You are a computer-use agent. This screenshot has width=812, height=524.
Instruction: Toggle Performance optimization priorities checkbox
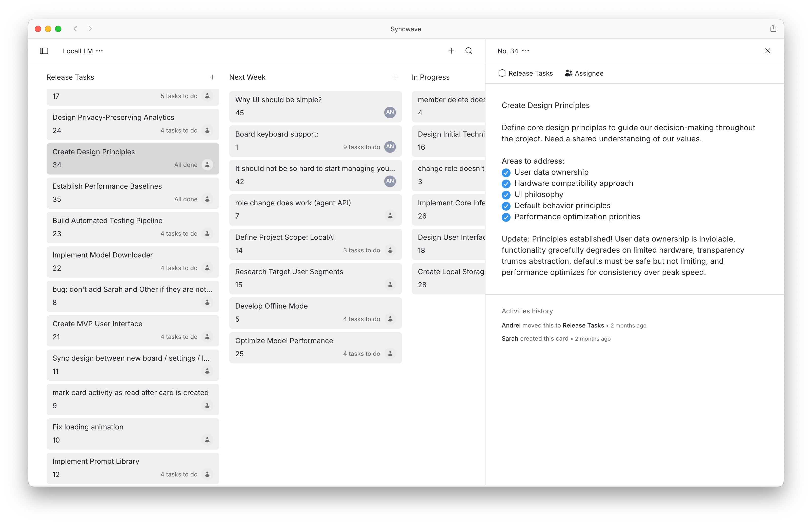point(506,217)
